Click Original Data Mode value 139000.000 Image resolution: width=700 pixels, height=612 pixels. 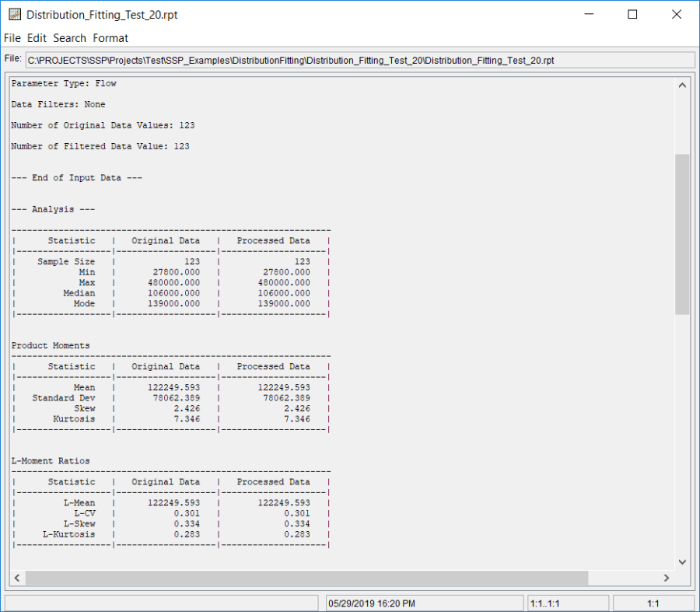click(174, 303)
